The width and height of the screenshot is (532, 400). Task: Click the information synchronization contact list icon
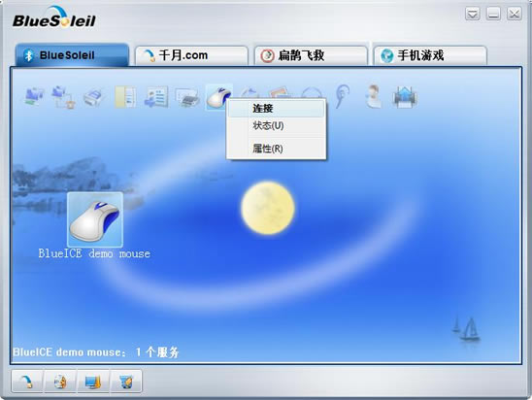point(156,97)
